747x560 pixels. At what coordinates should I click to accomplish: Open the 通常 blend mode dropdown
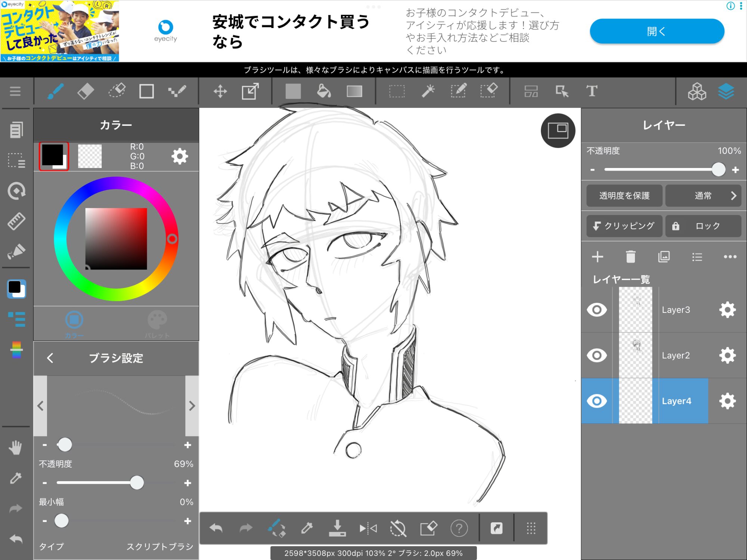tap(703, 196)
